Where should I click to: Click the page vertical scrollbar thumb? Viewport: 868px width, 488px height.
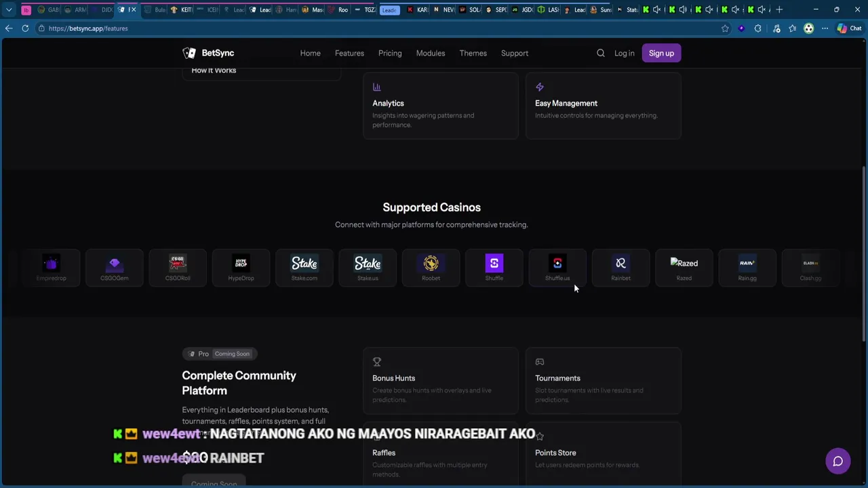(x=864, y=254)
